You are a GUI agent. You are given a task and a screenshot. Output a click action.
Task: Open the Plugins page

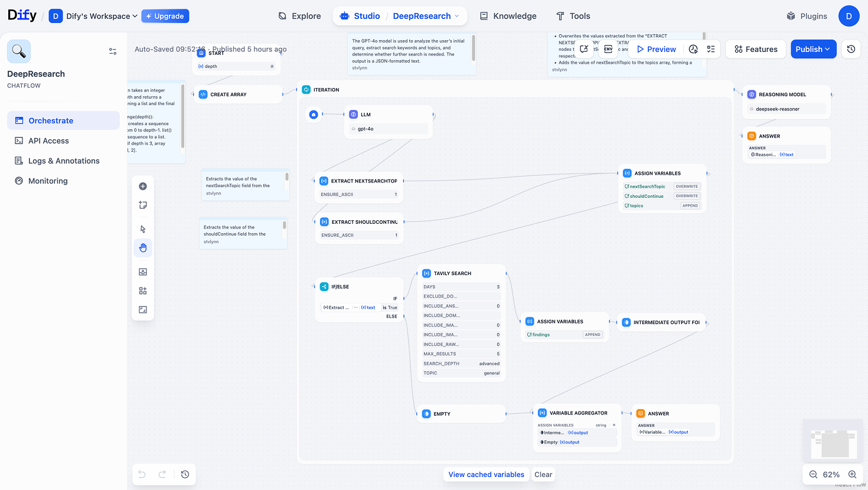[807, 16]
